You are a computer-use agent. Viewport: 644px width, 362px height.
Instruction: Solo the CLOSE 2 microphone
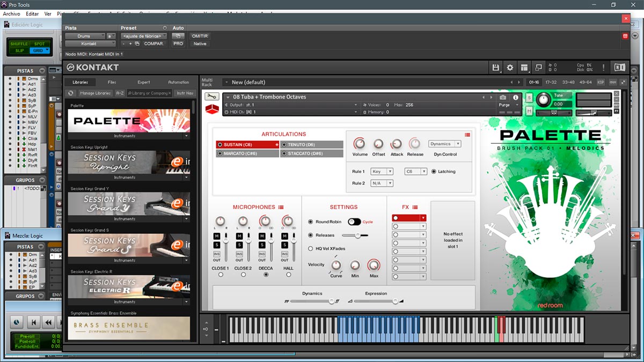(240, 245)
